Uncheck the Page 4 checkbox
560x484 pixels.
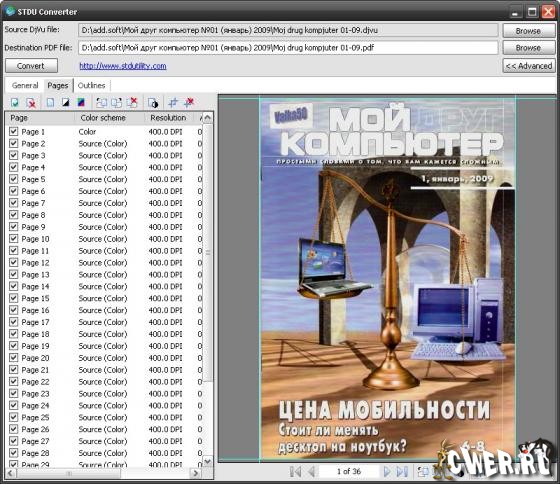[x=14, y=167]
